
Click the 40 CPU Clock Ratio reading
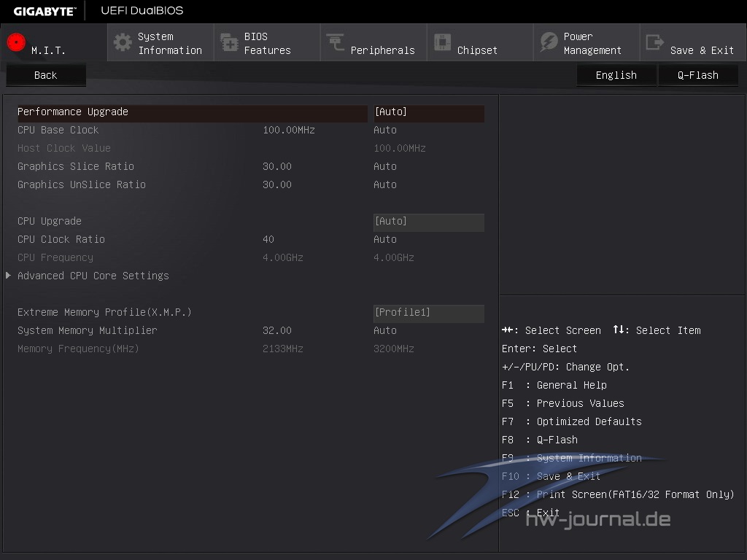[x=268, y=239]
